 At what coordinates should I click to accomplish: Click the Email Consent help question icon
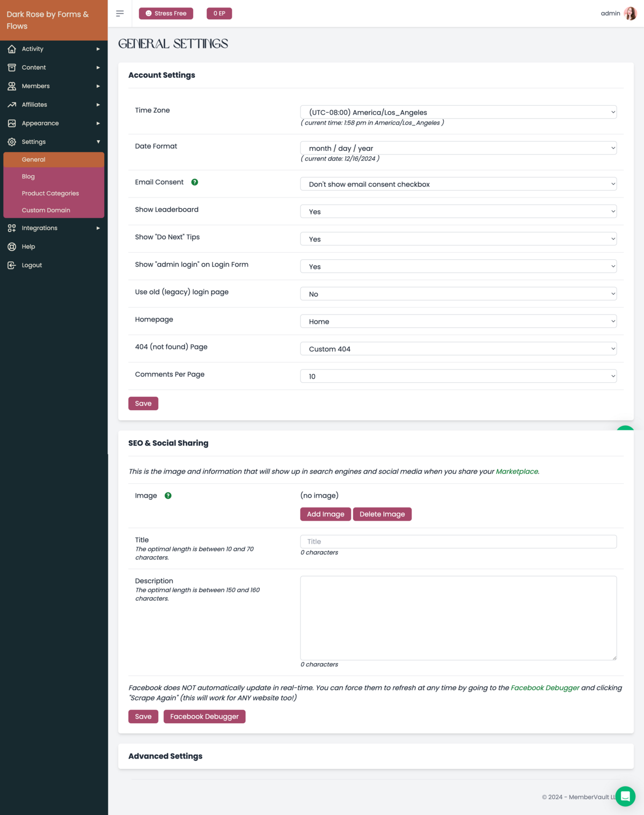pyautogui.click(x=195, y=183)
